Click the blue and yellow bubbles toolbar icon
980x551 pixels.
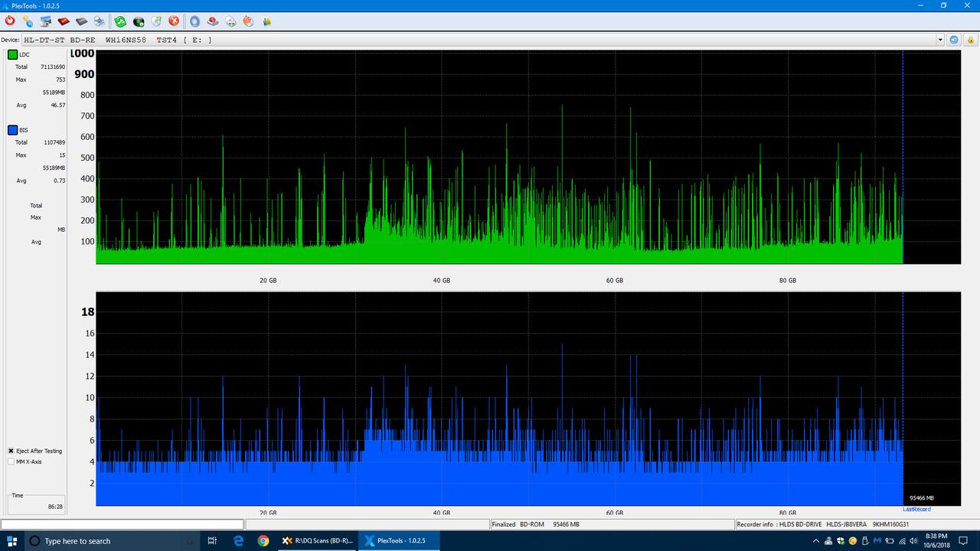pyautogui.click(x=28, y=21)
